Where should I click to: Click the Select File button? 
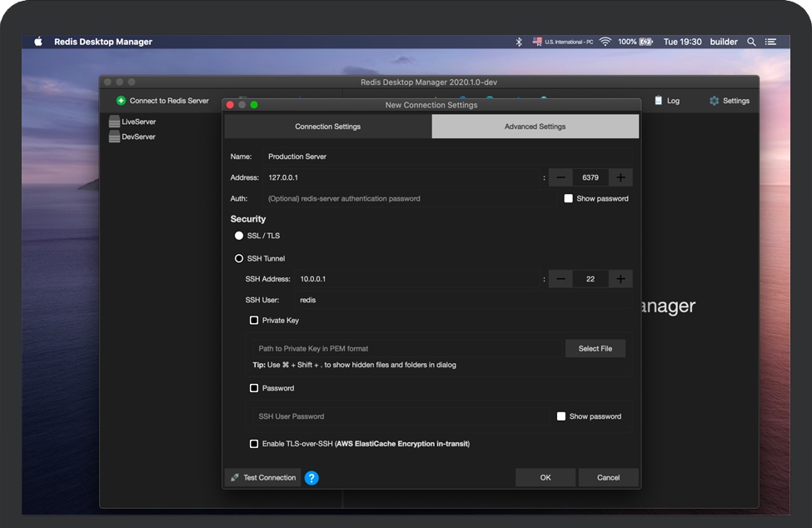coord(595,349)
